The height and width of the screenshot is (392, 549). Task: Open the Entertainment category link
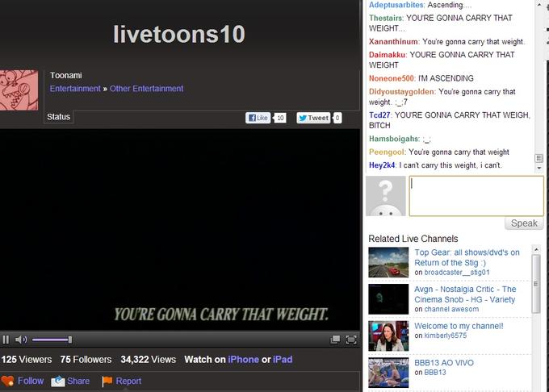tap(75, 89)
